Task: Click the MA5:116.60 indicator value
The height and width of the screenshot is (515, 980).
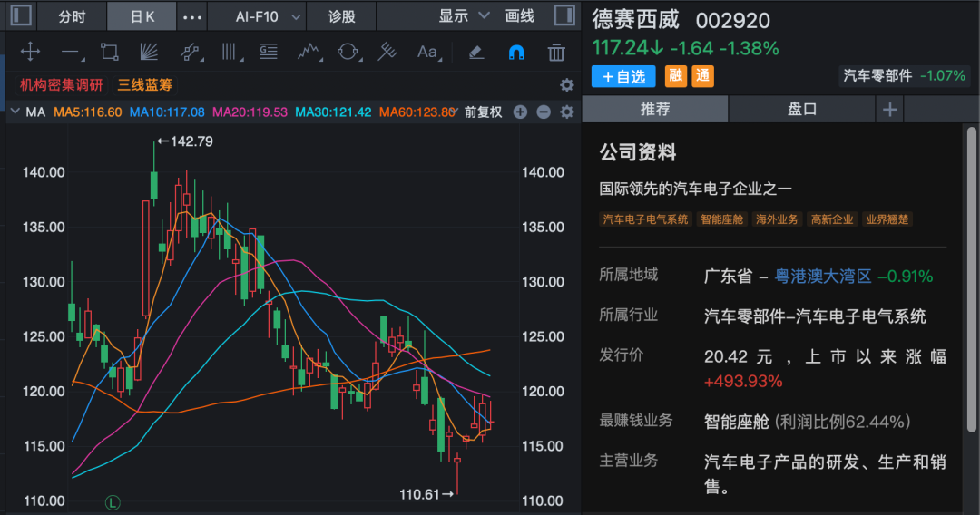Action: [x=87, y=112]
